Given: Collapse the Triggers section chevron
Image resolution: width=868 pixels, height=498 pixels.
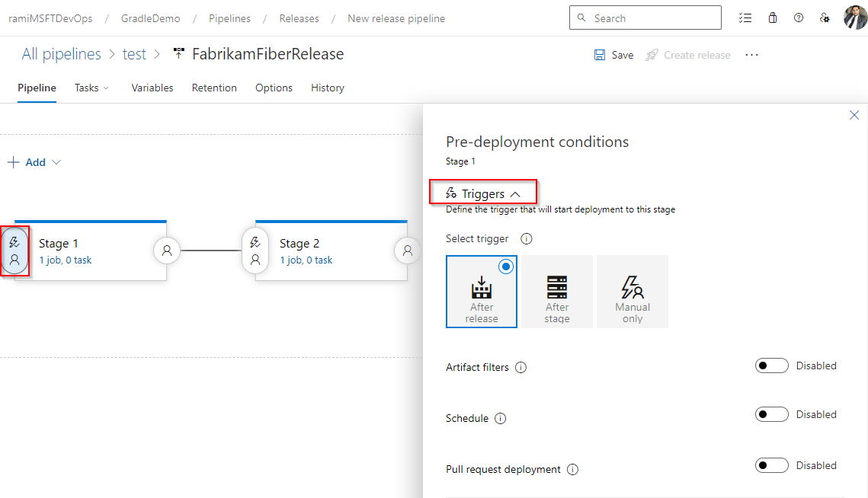Looking at the screenshot, I should tap(515, 192).
